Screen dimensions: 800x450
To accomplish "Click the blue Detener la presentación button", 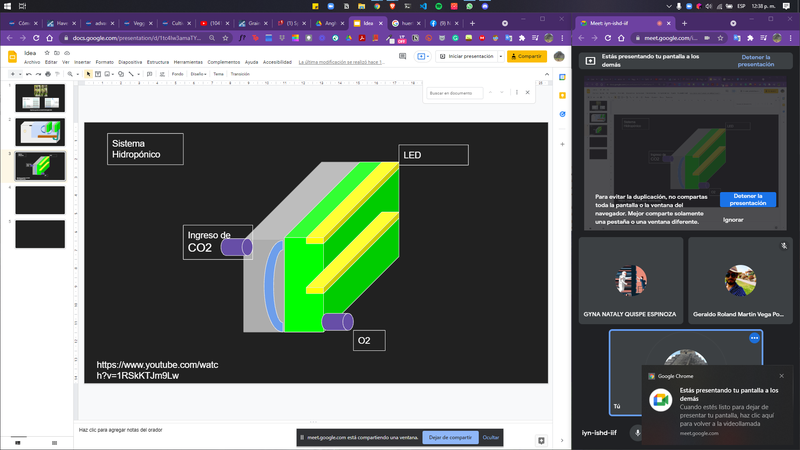I will click(748, 199).
